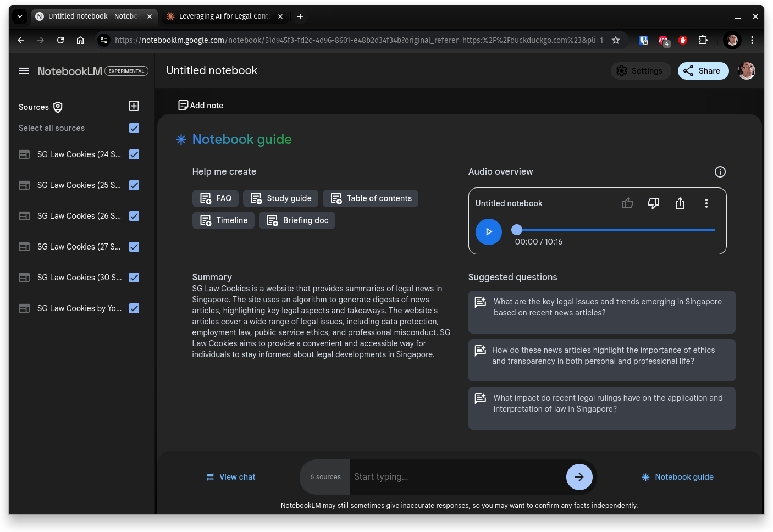773x532 pixels.
Task: Bookmark this page with the star icon
Action: 616,40
